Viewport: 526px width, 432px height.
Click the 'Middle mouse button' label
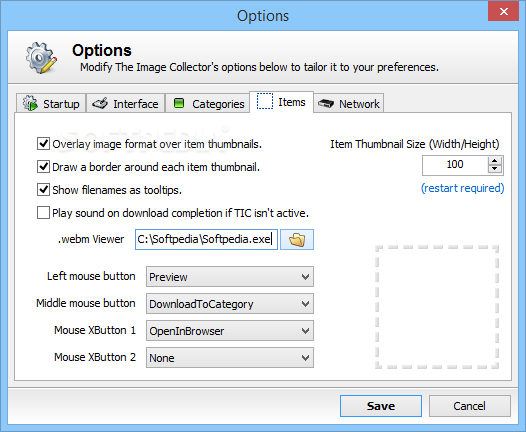(x=86, y=303)
